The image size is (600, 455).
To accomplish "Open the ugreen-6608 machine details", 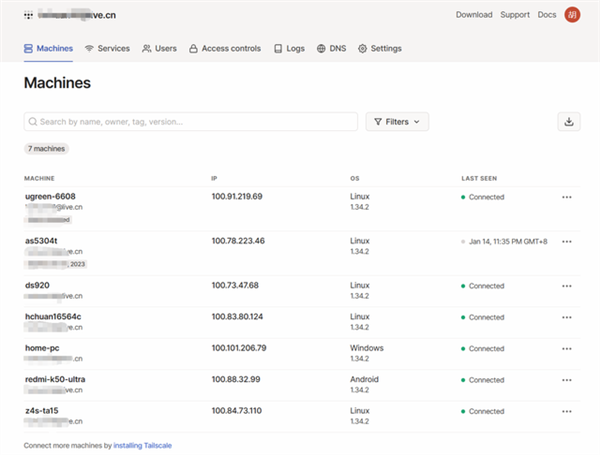I will tap(50, 196).
